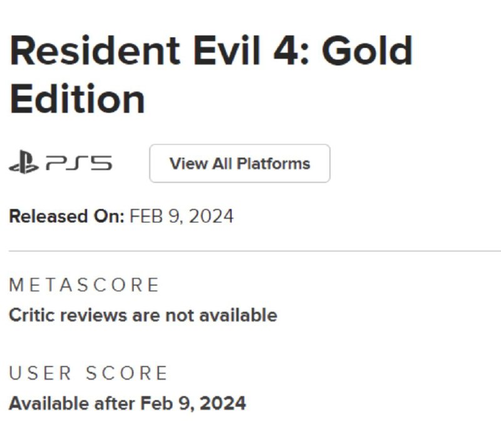The height and width of the screenshot is (448, 501).
Task: Click the word Critic in the Metascore message
Action: (31, 315)
